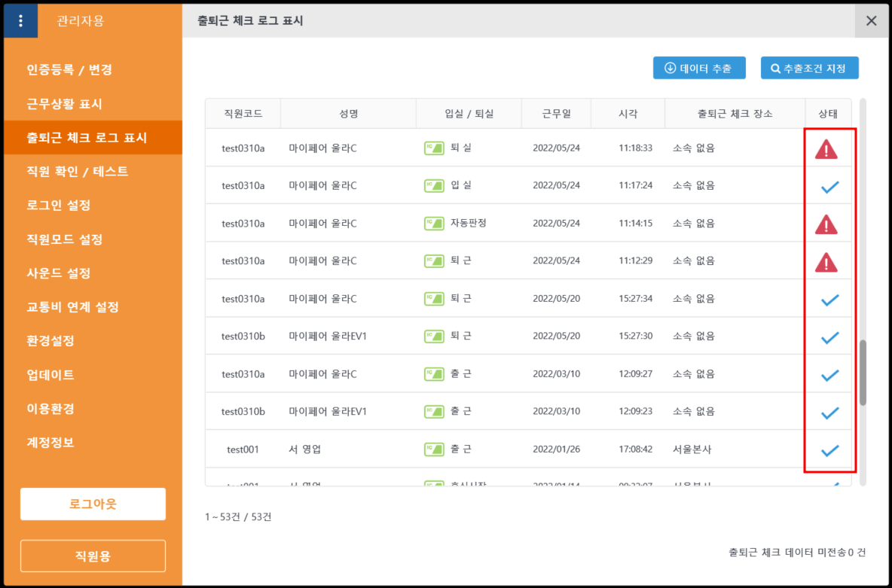Viewport: 892px width, 588px height.
Task: Open 추출조건 지정 search filter
Action: (809, 69)
